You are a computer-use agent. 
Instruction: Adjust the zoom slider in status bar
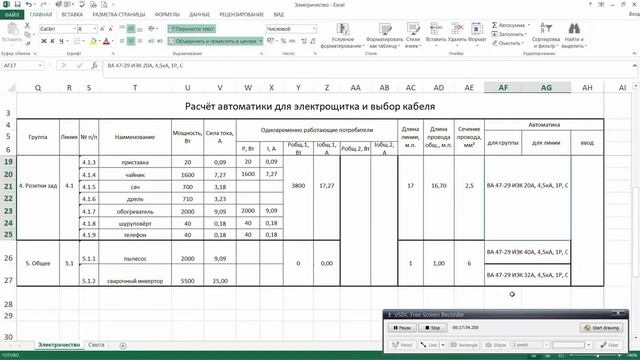pos(598,356)
